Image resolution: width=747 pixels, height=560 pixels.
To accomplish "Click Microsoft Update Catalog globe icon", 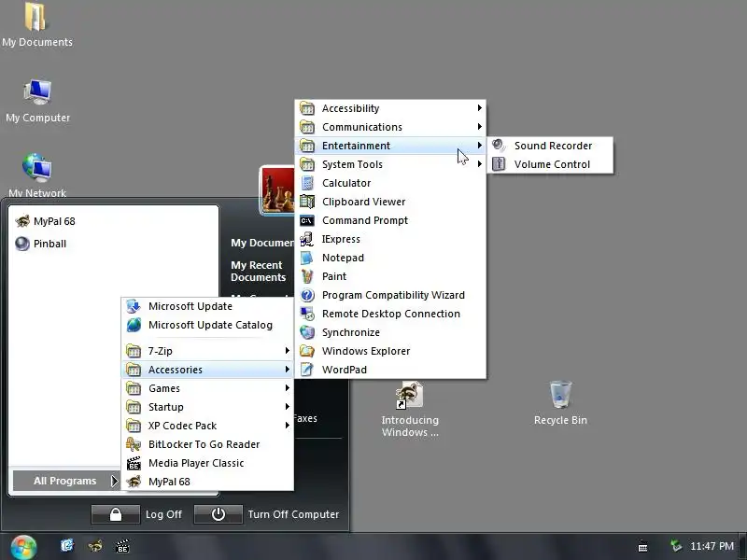I will click(x=134, y=325).
